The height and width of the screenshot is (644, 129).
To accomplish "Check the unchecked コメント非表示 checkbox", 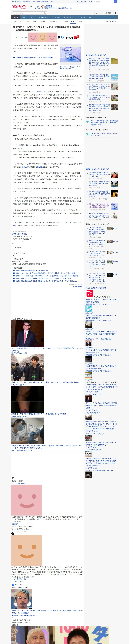I will [13, 582].
